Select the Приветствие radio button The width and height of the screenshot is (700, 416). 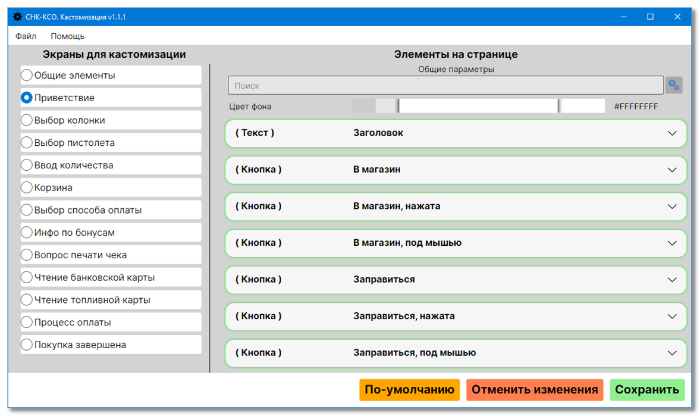click(x=27, y=98)
